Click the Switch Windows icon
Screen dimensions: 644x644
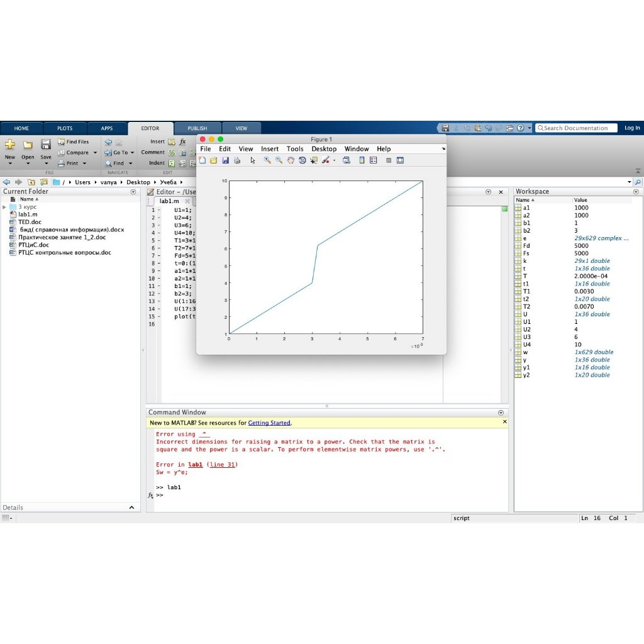point(509,128)
